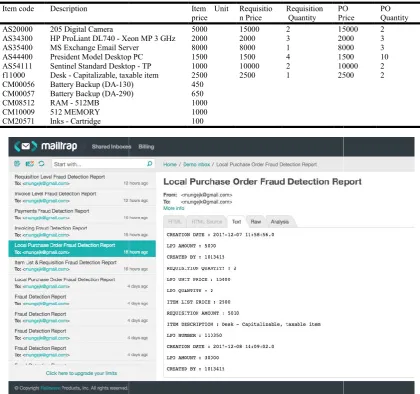Click the 'Requisition Quantity' column header

(x=304, y=13)
